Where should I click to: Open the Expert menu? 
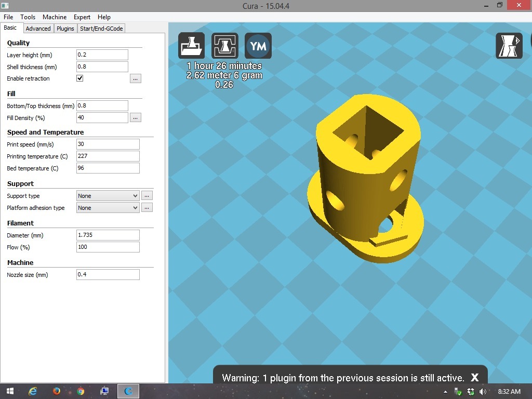pyautogui.click(x=82, y=17)
